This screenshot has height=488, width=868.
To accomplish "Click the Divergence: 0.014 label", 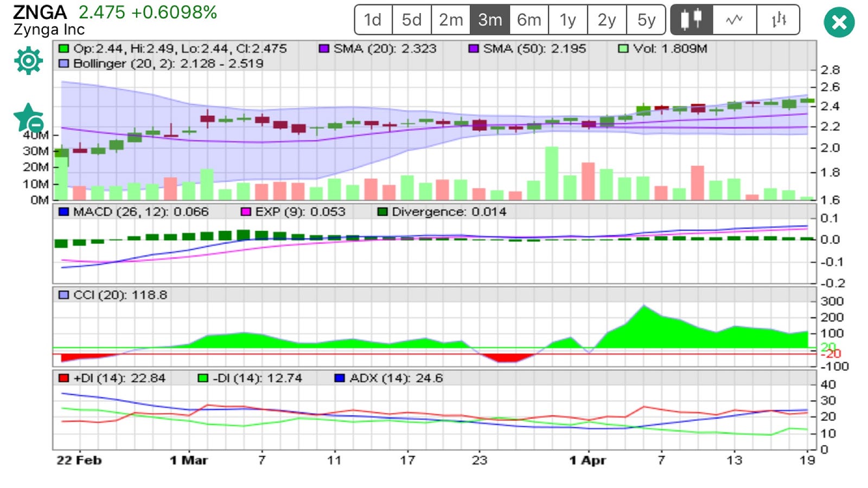I will [x=449, y=212].
